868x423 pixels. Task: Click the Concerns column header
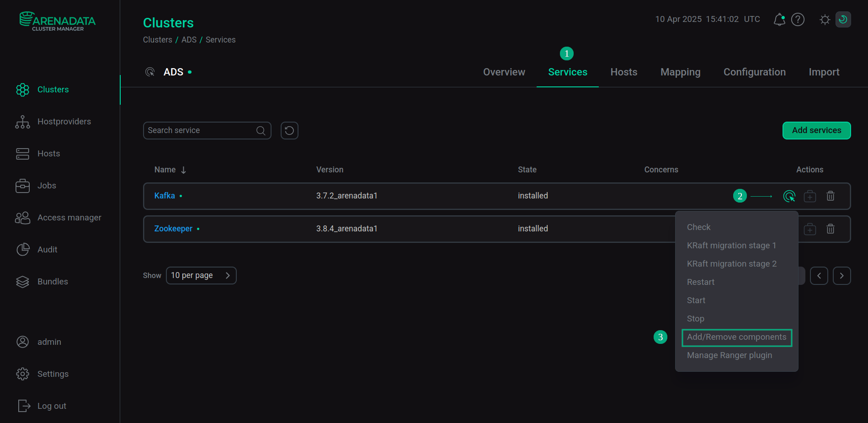661,170
